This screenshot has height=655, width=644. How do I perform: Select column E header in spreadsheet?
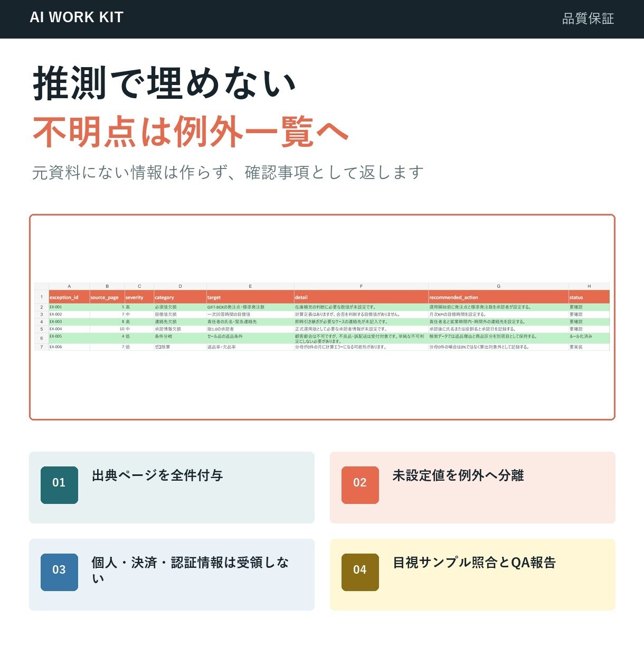coord(250,286)
